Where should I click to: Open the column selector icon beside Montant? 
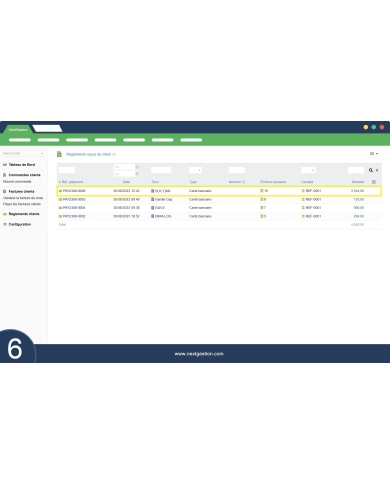tap(374, 182)
